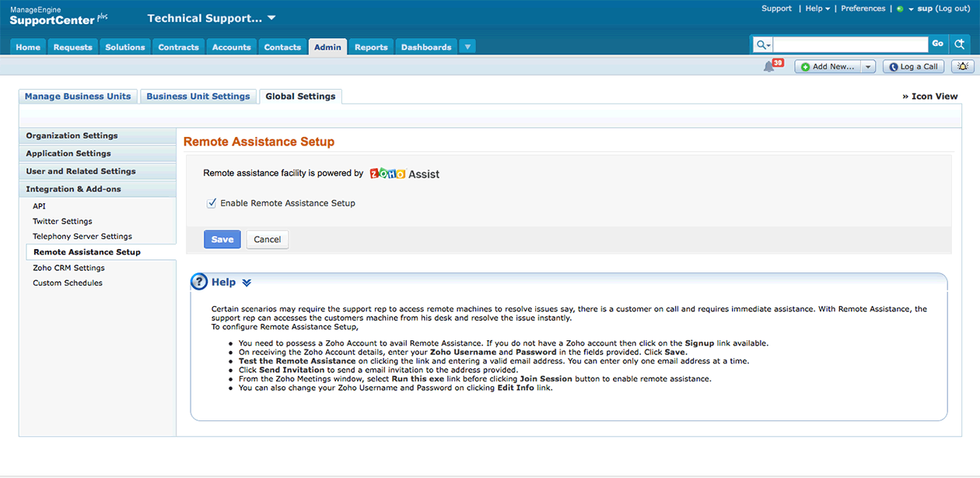Screen dimensions: 980x478
Task: Open the Requests tab
Action: point(73,47)
